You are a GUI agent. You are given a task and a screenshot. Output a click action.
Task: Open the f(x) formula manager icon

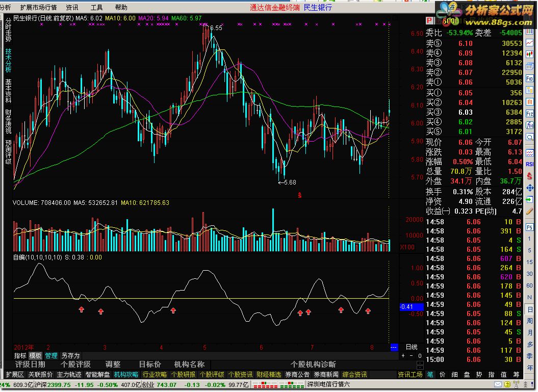point(530,125)
